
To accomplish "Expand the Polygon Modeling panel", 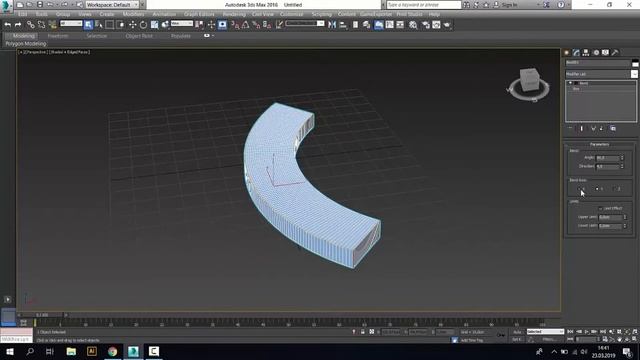I will (x=26, y=44).
